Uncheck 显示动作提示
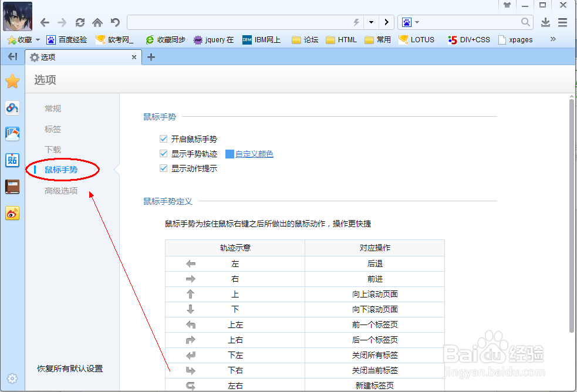Viewport: 577px width, 392px height. 164,168
